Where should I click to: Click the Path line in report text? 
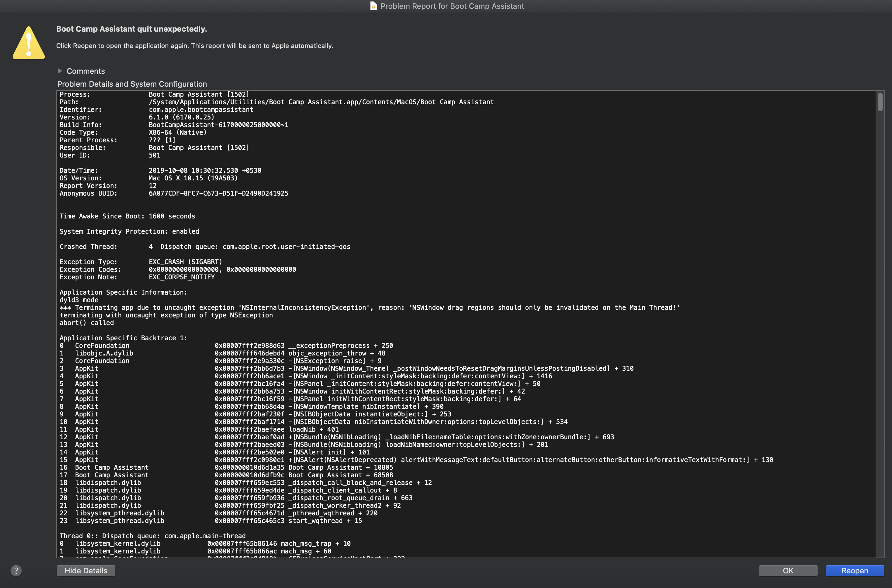coord(321,102)
